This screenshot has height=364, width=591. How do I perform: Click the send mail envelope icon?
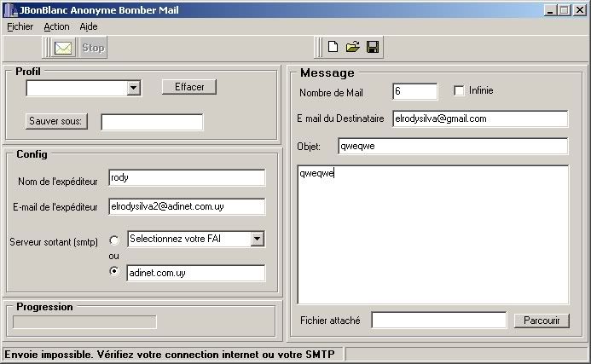pyautogui.click(x=63, y=48)
